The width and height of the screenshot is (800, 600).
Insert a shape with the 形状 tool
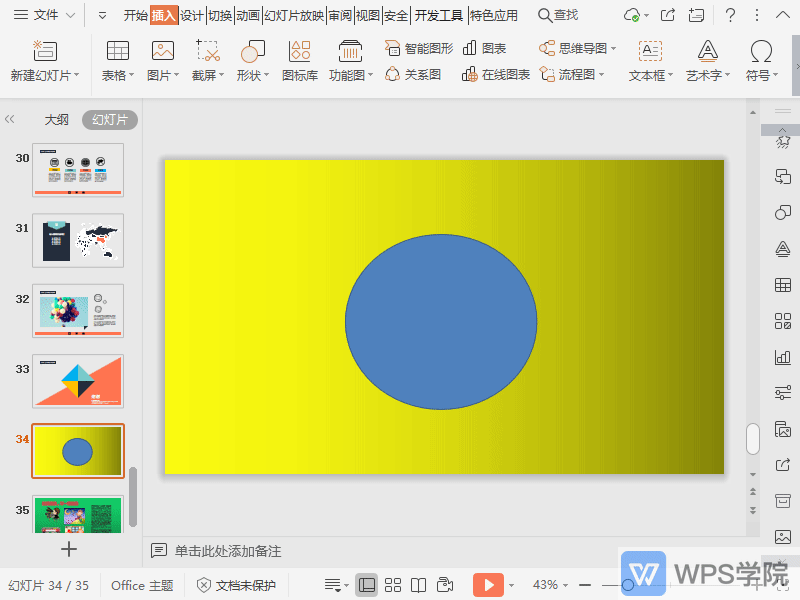(x=253, y=60)
